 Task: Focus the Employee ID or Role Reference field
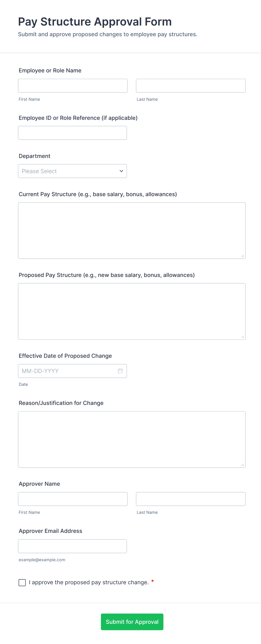point(72,133)
